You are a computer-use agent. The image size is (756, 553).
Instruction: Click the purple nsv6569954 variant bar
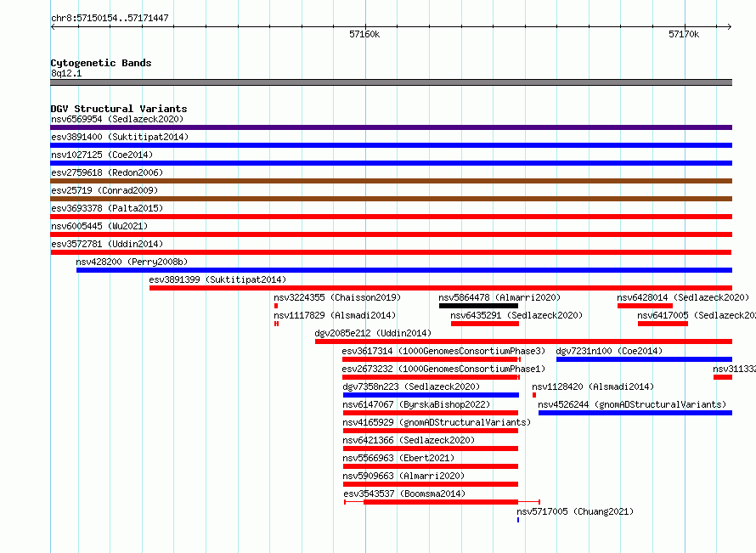[391, 127]
